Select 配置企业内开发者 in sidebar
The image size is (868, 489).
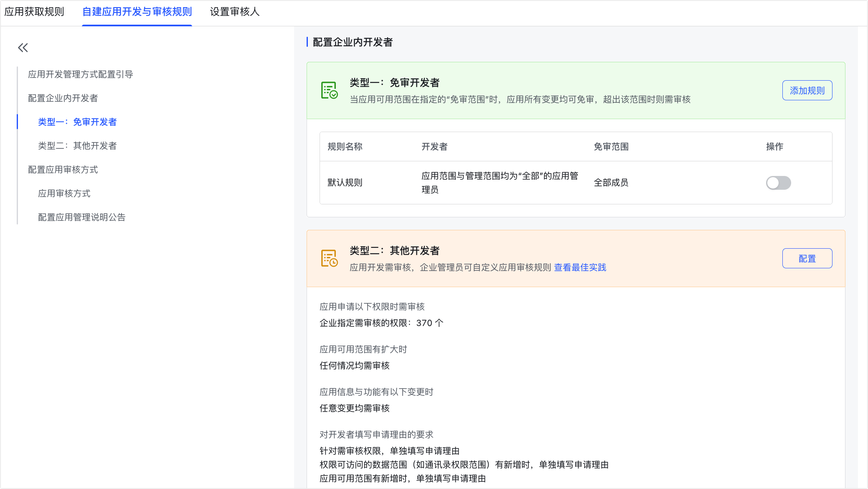63,98
